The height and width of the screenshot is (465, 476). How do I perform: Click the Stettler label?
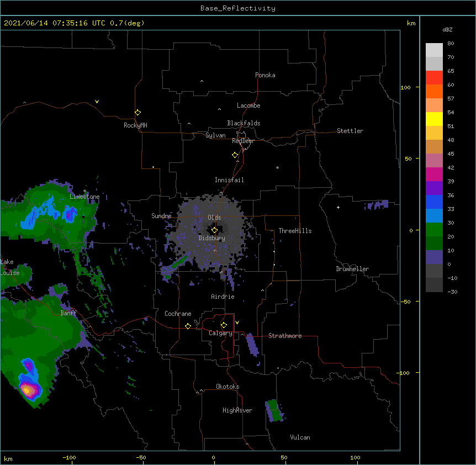(x=350, y=131)
